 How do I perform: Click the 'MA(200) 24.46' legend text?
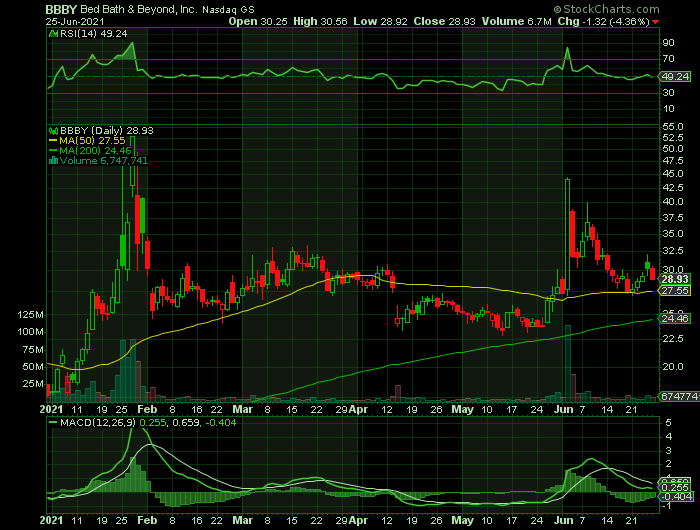point(95,150)
